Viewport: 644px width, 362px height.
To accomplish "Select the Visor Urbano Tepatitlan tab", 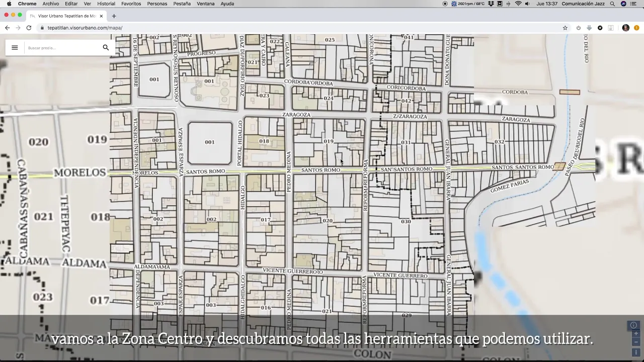I will 66,16.
